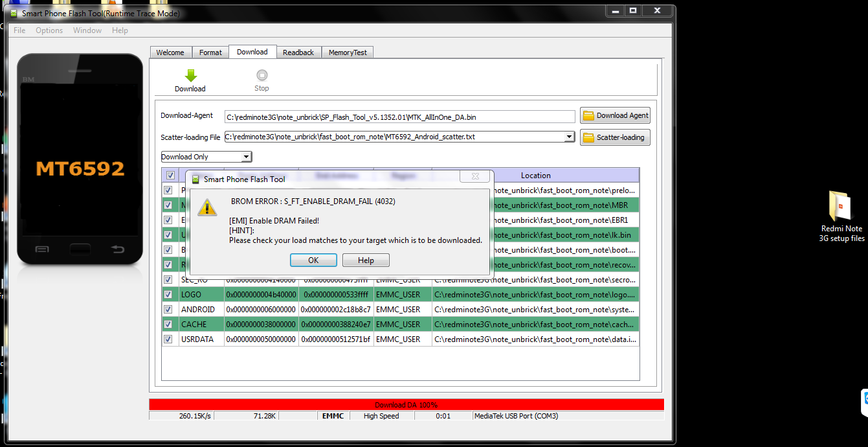
Task: Uncheck the USRDATA partition checkbox
Action: pos(168,339)
